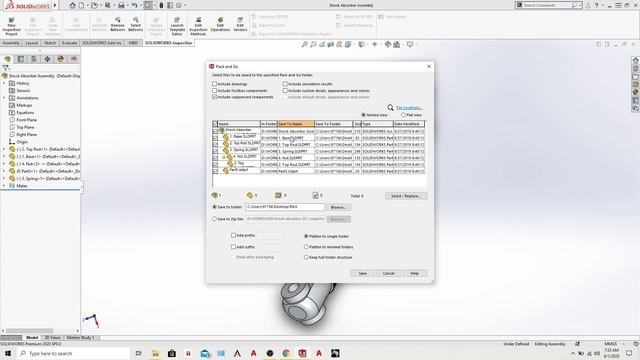
Task: Click the magnifier icon beside File Locations
Action: (x=390, y=107)
